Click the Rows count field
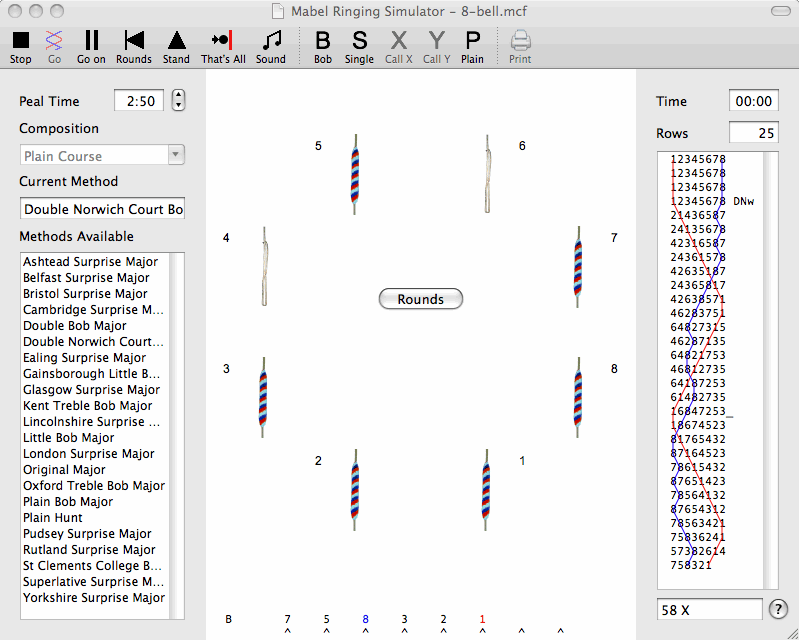 (754, 132)
